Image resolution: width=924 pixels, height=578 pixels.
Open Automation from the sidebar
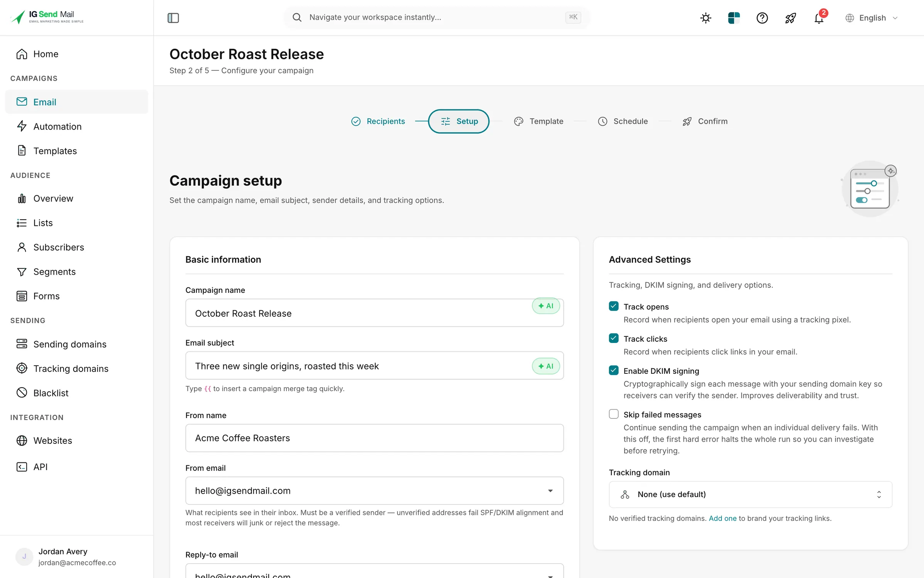[76, 126]
